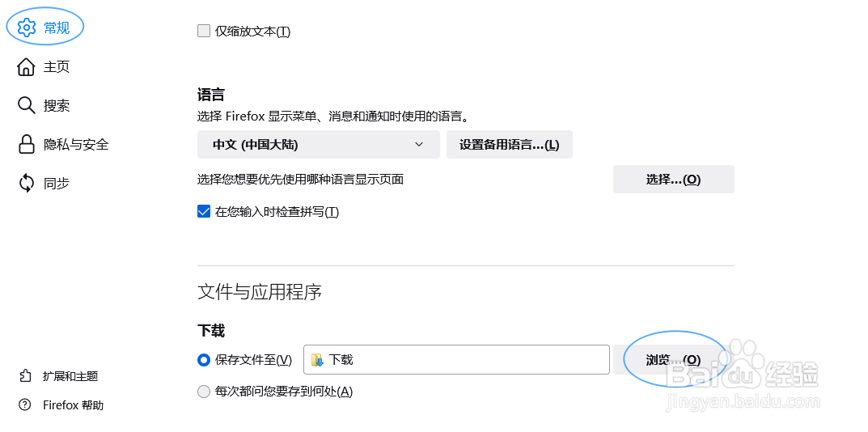Select 保存文件至 radio option

(x=204, y=360)
